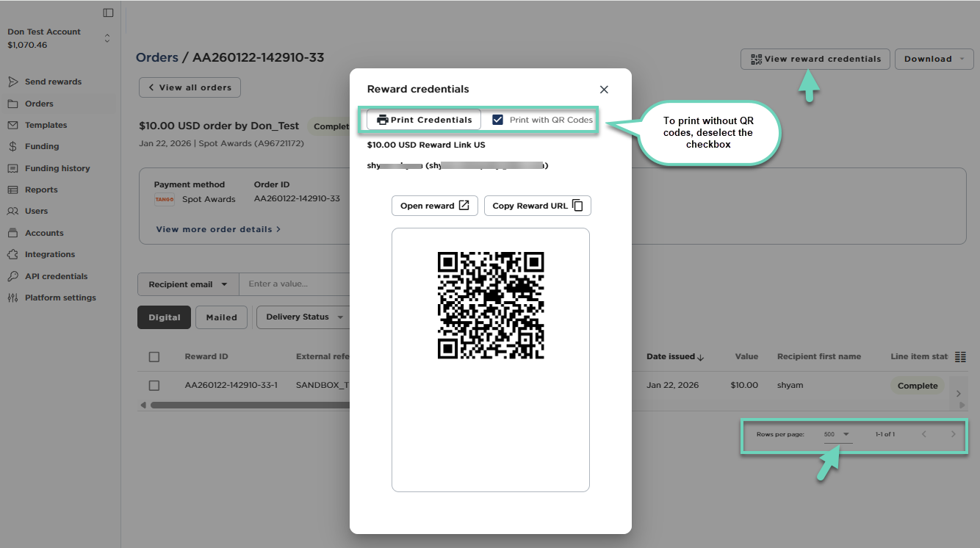This screenshot has width=980, height=548.
Task: Uncheck Print with QR Codes checkbox
Action: 498,120
